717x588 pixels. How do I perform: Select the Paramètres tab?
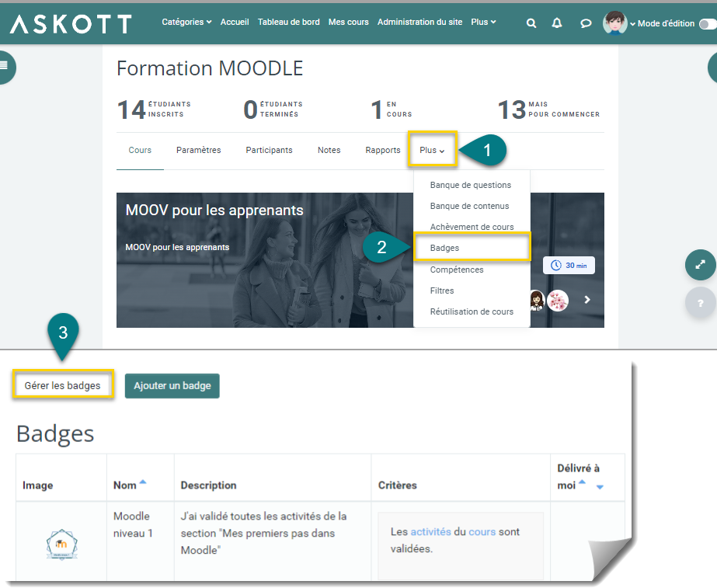coord(198,150)
